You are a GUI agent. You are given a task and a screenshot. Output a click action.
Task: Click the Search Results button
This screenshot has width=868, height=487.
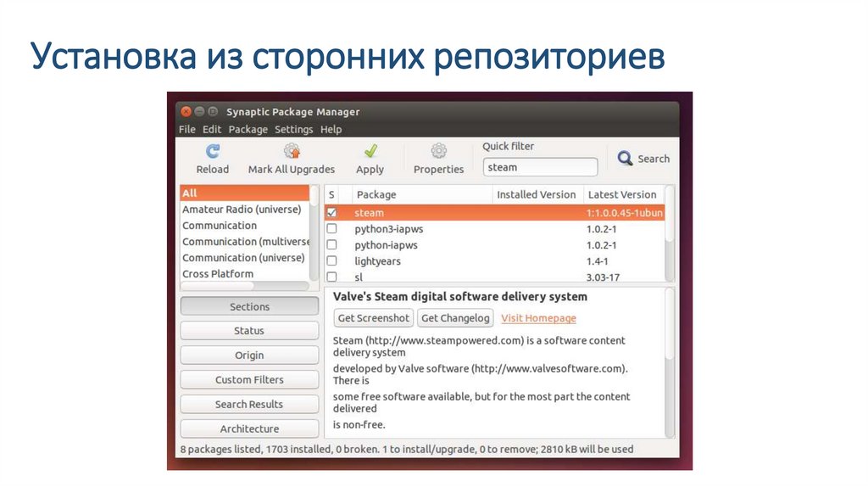[249, 405]
